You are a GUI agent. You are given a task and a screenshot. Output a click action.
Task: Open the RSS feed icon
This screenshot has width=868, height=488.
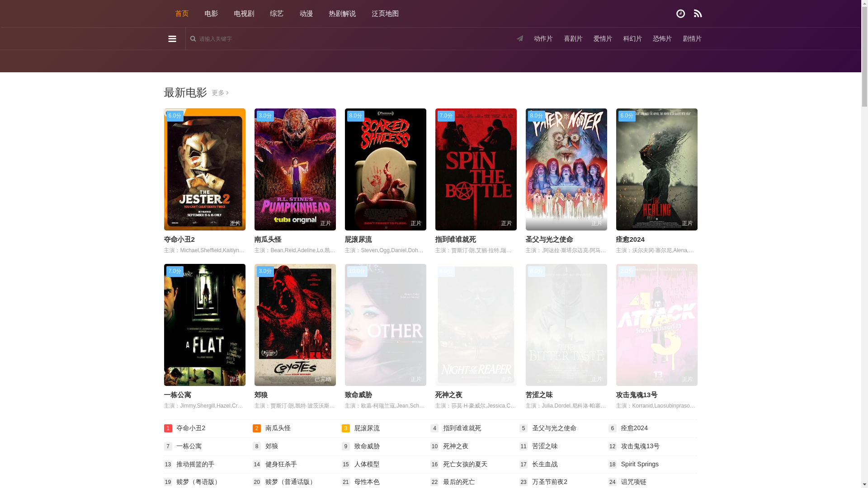coord(698,14)
